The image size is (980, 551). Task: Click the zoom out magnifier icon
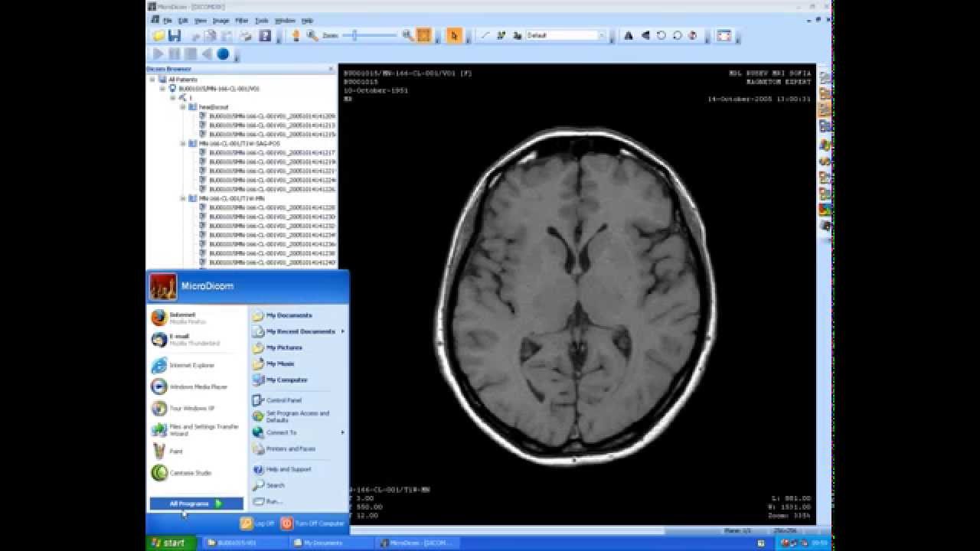tap(312, 35)
